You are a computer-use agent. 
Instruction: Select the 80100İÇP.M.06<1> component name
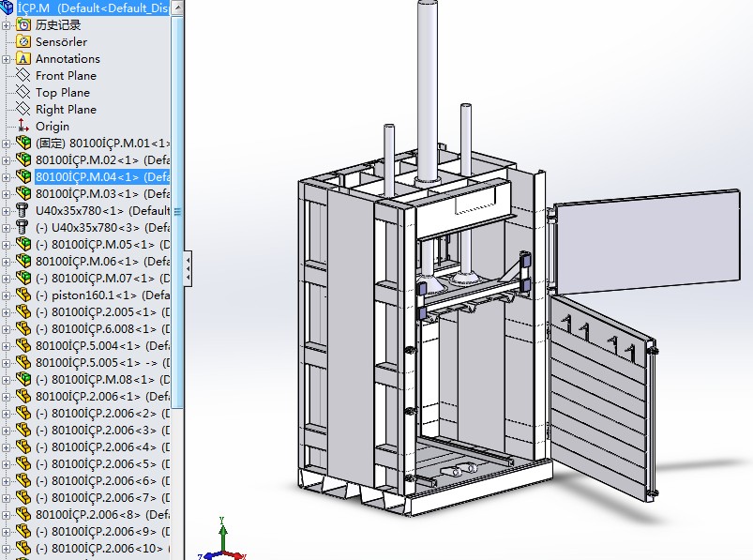pos(102,261)
